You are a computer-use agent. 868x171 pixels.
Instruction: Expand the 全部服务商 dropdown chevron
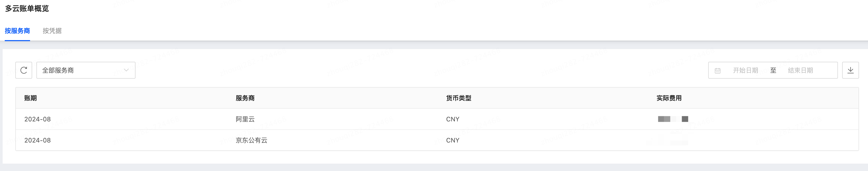126,70
